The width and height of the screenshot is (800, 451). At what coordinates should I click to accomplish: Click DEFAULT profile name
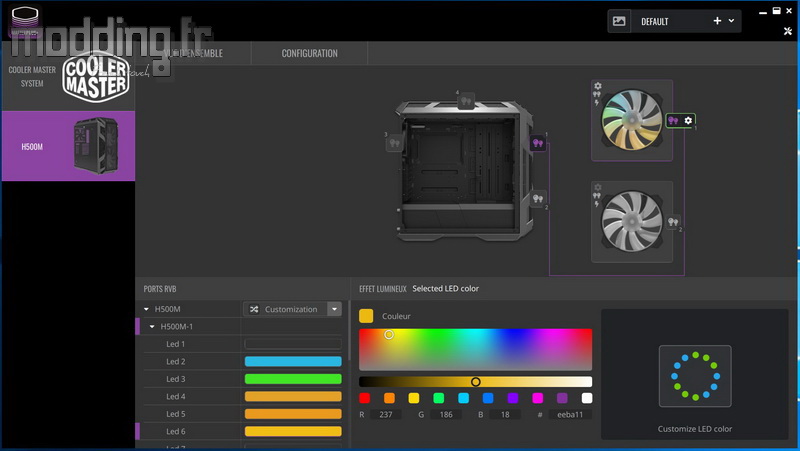[x=655, y=21]
